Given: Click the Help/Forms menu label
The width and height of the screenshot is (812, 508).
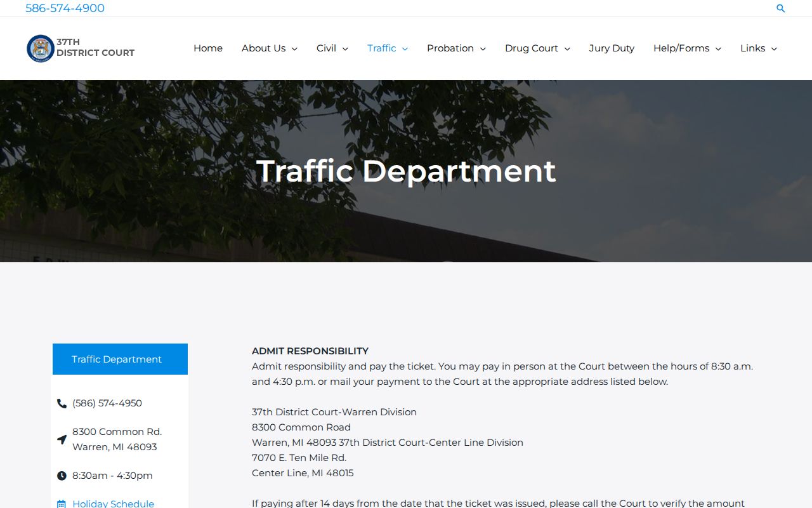Looking at the screenshot, I should point(681,48).
